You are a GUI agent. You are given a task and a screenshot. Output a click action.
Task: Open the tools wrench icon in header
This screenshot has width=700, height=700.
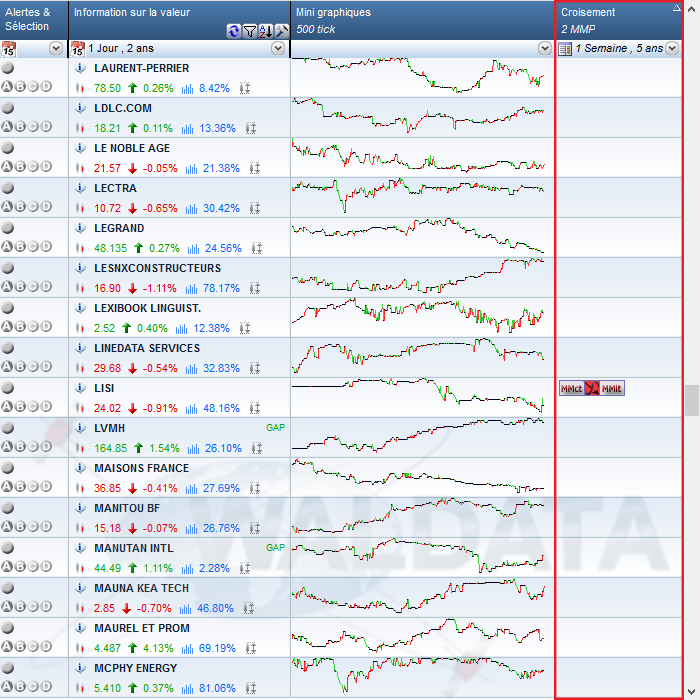(x=281, y=30)
